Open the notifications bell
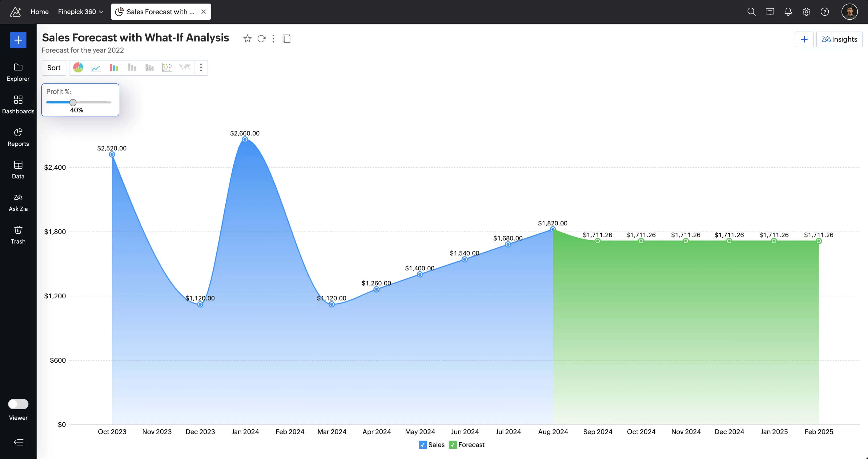The height and width of the screenshot is (459, 868). pyautogui.click(x=788, y=12)
